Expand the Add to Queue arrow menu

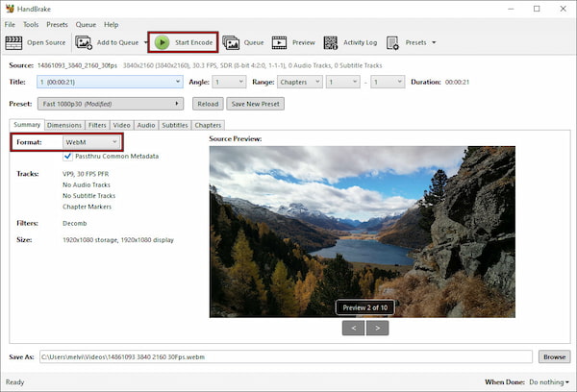coord(145,42)
